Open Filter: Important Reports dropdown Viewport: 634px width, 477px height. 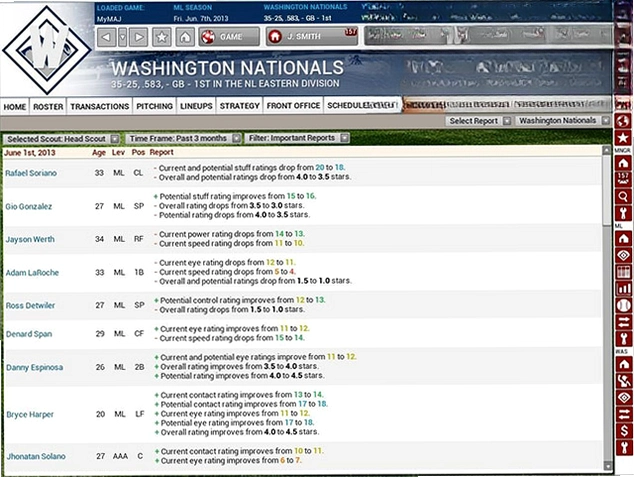click(x=297, y=138)
